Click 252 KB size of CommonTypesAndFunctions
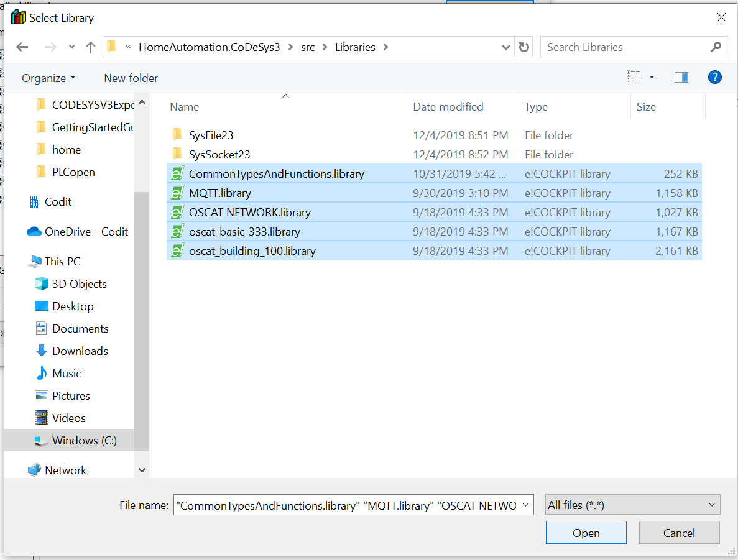This screenshot has width=738, height=560. [x=681, y=174]
